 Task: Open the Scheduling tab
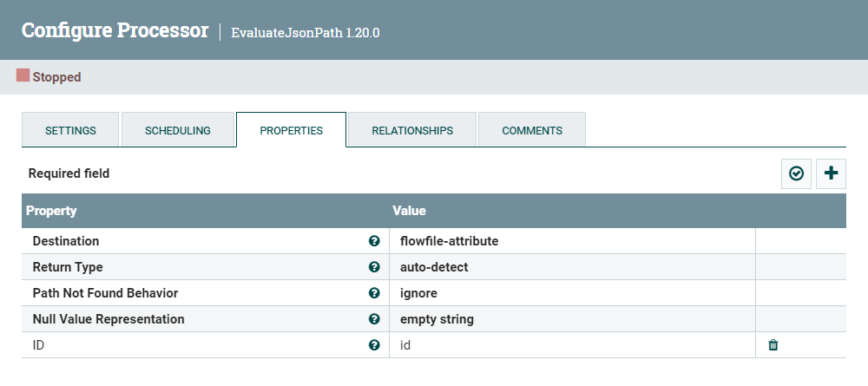tap(178, 131)
